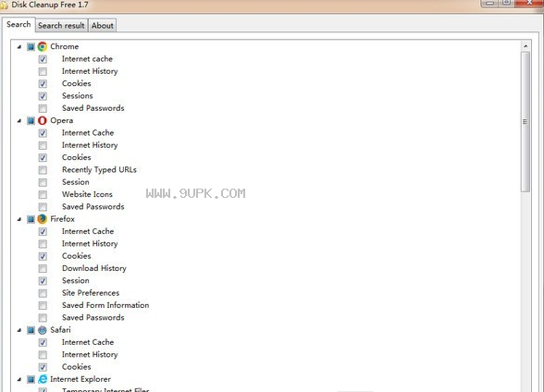
Task: Toggle the Chrome group tri-state checkbox
Action: (x=31, y=46)
